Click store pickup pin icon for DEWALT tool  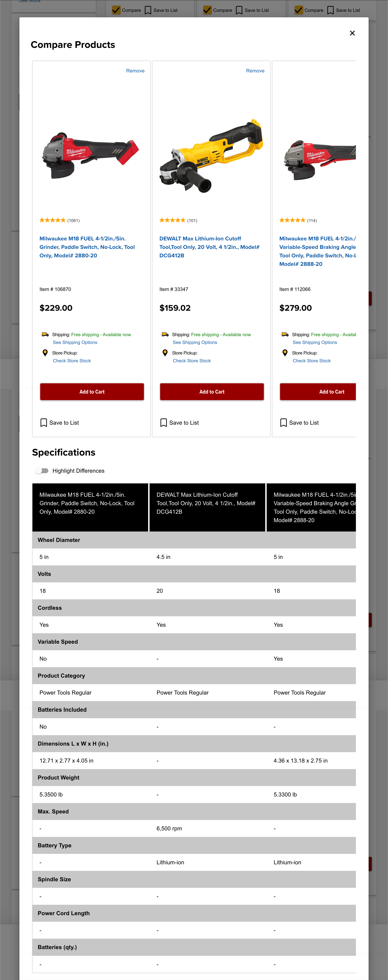(165, 353)
